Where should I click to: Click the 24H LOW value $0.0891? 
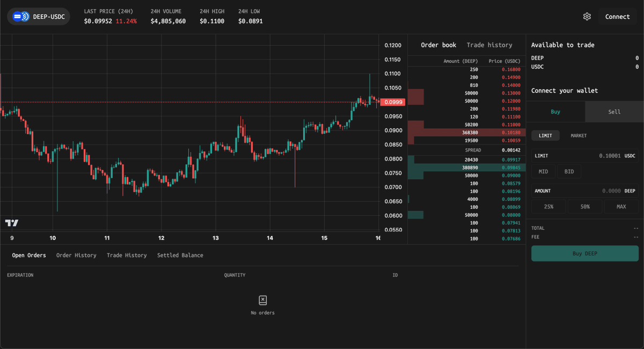pos(251,21)
